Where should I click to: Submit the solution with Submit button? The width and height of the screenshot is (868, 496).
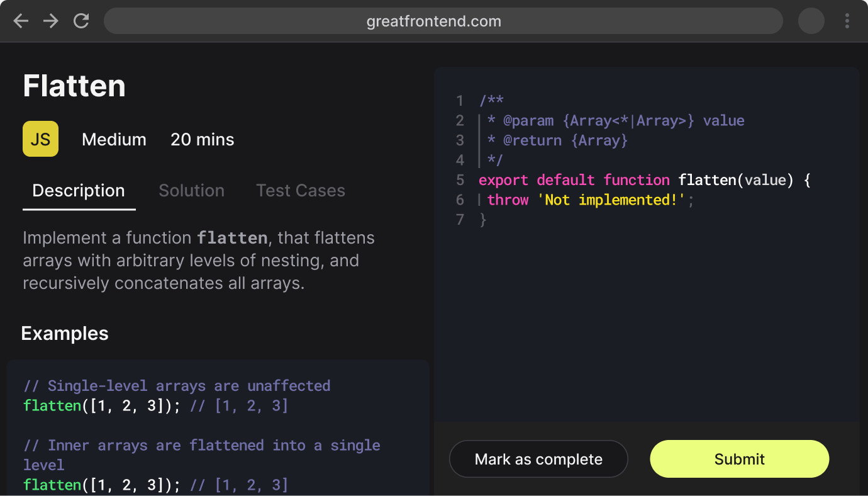(740, 459)
